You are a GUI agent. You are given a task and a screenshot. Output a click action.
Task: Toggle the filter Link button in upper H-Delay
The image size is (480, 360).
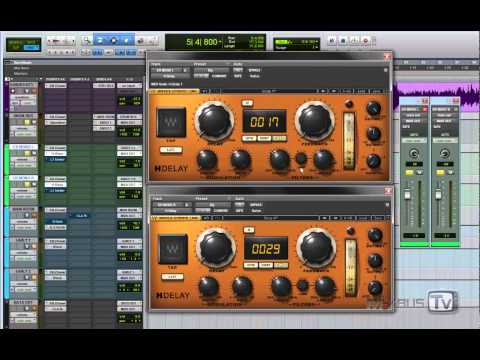[x=301, y=158]
